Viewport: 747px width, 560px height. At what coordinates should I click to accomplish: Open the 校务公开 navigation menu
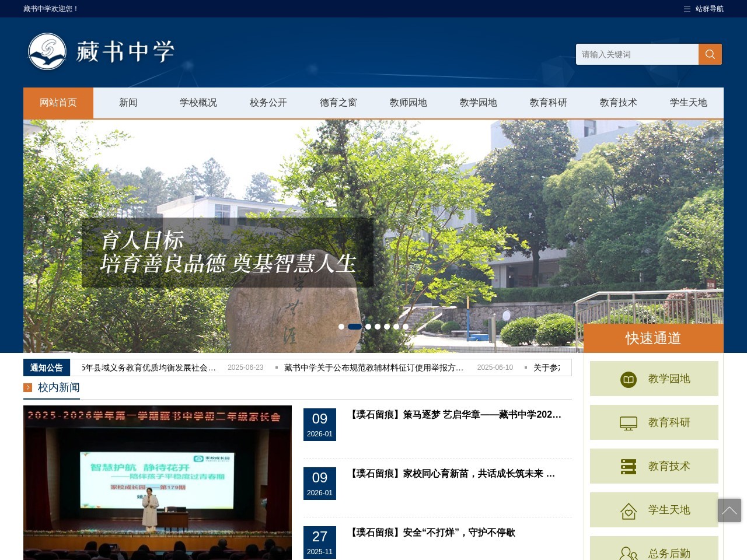tap(268, 103)
